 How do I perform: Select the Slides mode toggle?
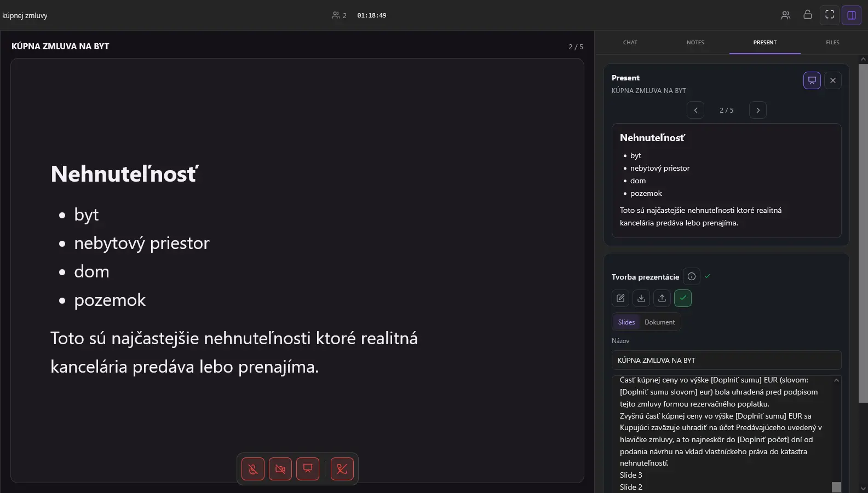click(626, 322)
